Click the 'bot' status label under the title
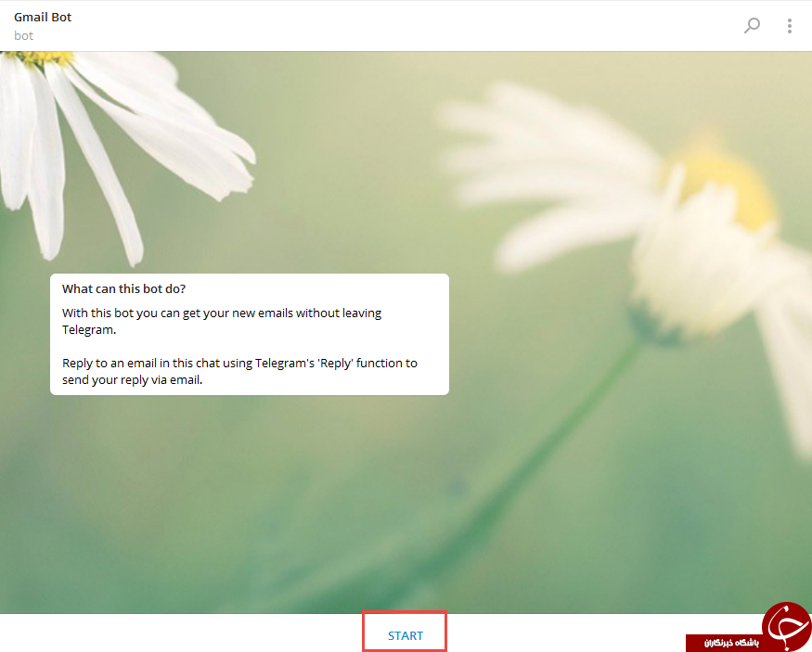The image size is (812, 652). [23, 35]
